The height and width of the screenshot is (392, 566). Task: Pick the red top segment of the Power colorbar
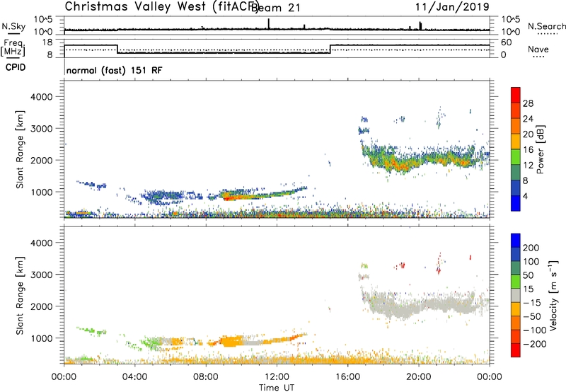516,95
